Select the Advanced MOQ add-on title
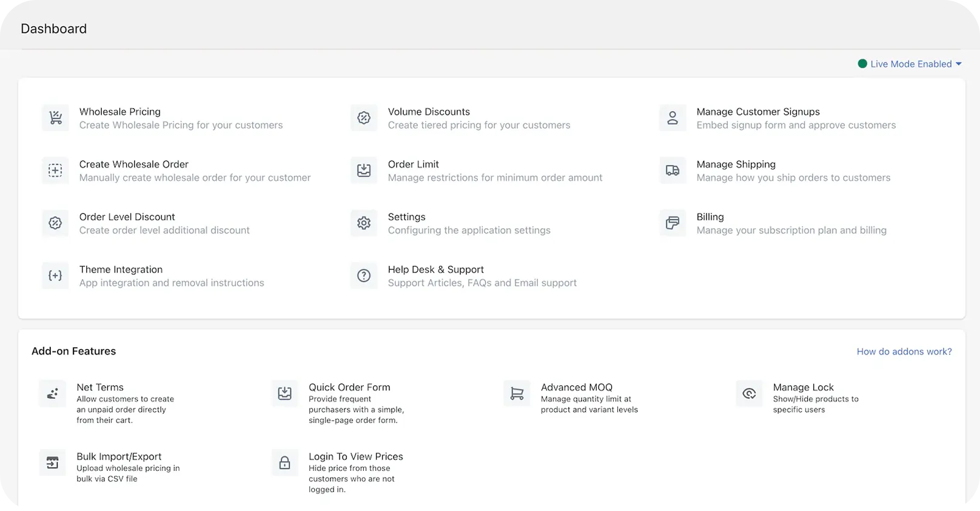Screen dimensions: 980x511 [576, 387]
